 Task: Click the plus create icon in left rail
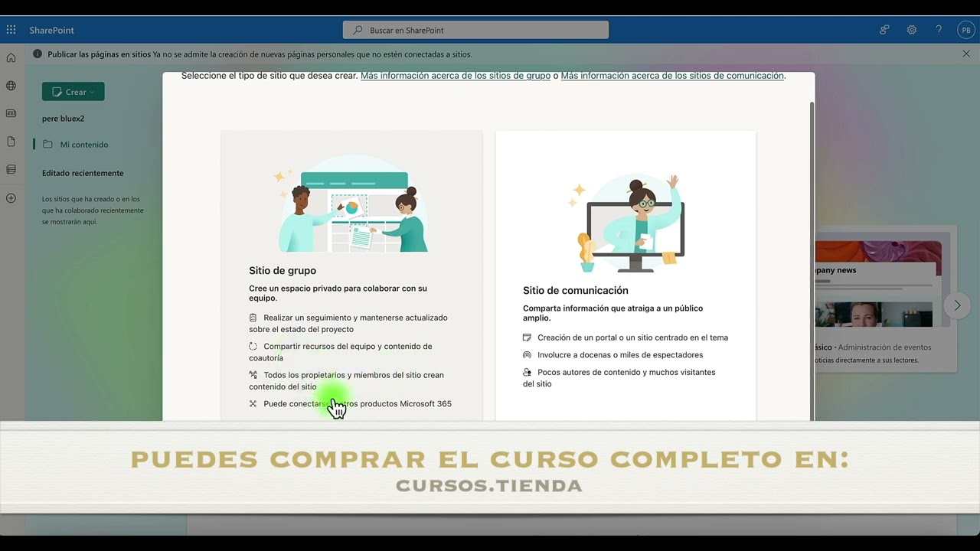point(11,198)
